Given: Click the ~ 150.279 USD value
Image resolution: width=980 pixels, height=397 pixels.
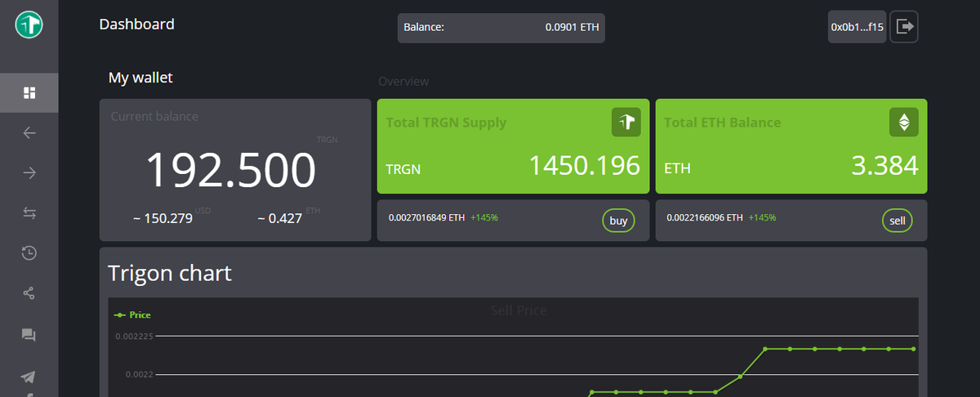Looking at the screenshot, I should click(163, 218).
